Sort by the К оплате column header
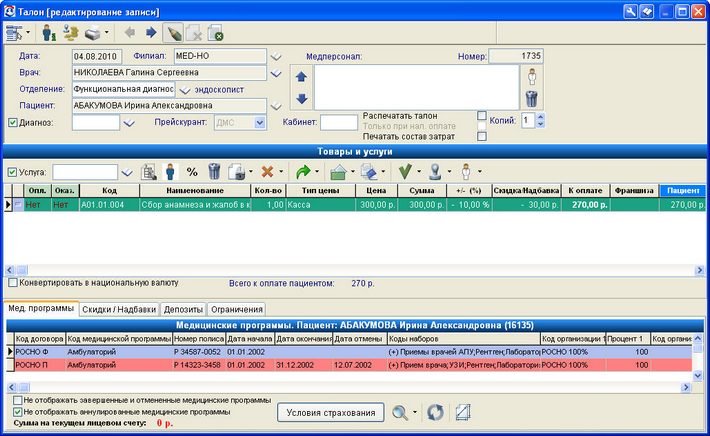 585,191
